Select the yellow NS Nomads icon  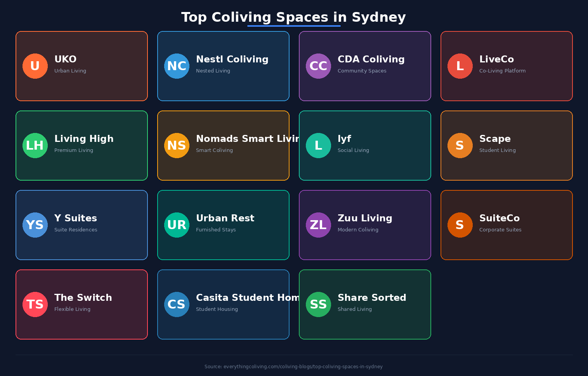(177, 145)
